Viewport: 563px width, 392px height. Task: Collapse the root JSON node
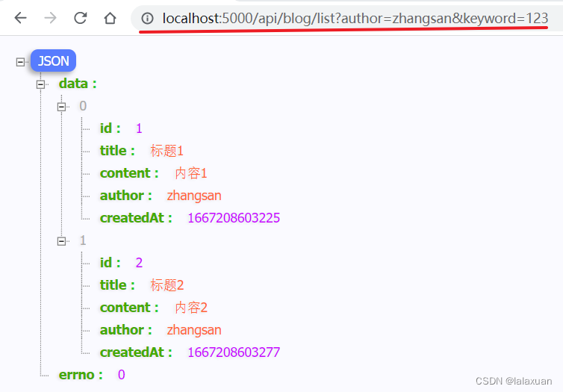click(20, 62)
